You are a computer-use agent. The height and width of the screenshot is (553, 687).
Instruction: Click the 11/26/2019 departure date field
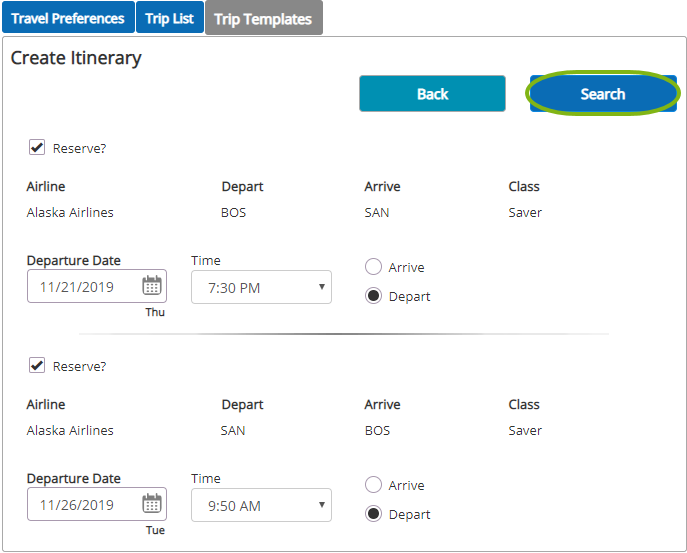tap(97, 504)
